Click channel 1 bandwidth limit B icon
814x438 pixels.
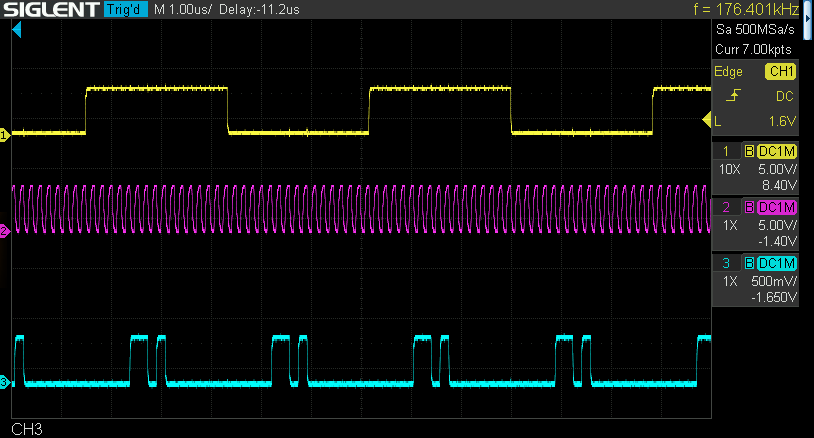[x=749, y=151]
